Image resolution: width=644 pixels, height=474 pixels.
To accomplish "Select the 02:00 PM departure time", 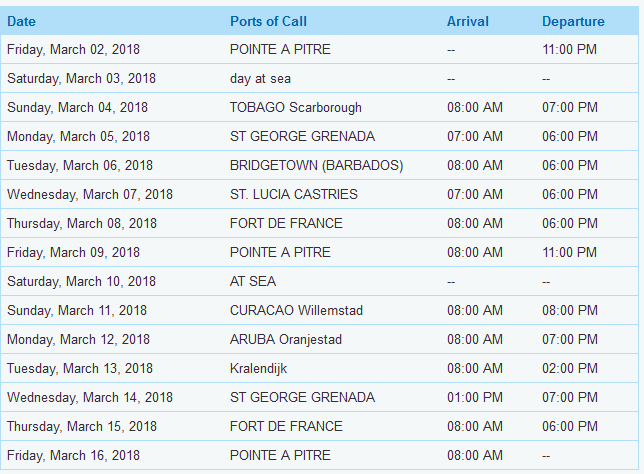I will click(570, 368).
